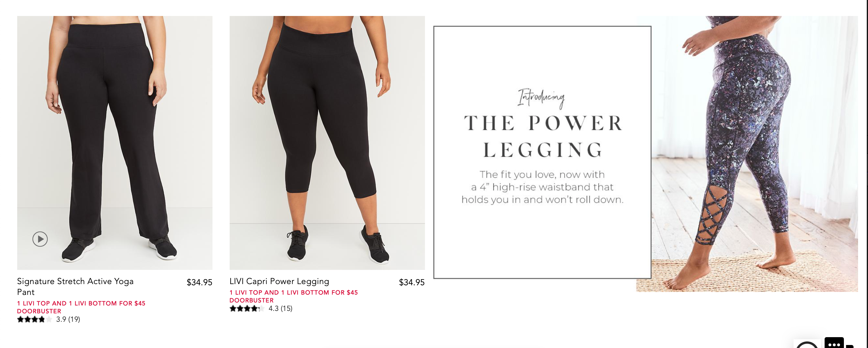The width and height of the screenshot is (868, 348).
Task: Open the 4.3 (15) reviews count
Action: click(x=280, y=308)
